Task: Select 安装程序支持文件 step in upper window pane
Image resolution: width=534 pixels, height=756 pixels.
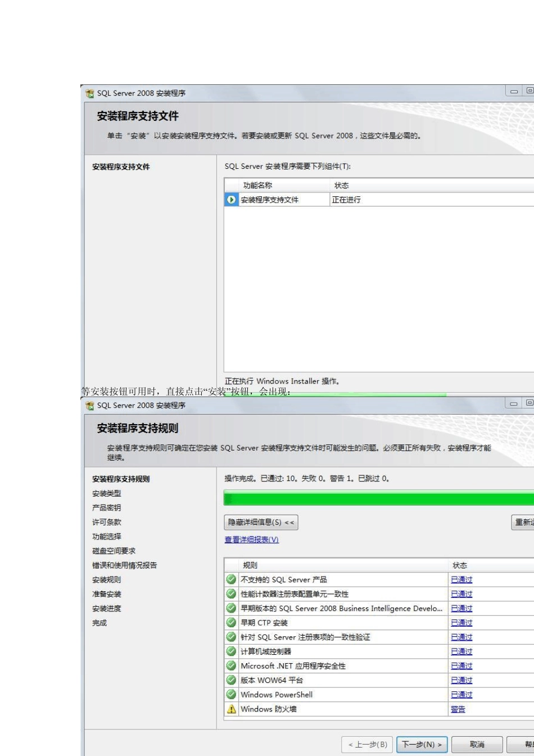Action: [121, 167]
